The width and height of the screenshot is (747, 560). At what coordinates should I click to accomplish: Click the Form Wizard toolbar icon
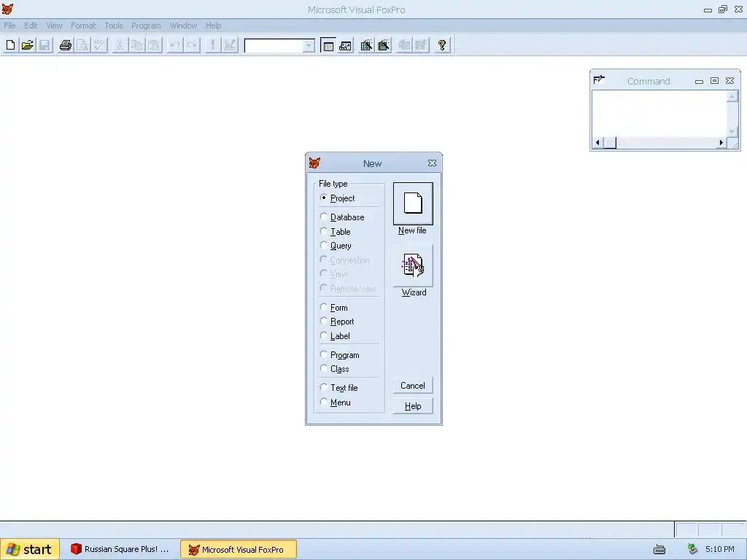366,45
